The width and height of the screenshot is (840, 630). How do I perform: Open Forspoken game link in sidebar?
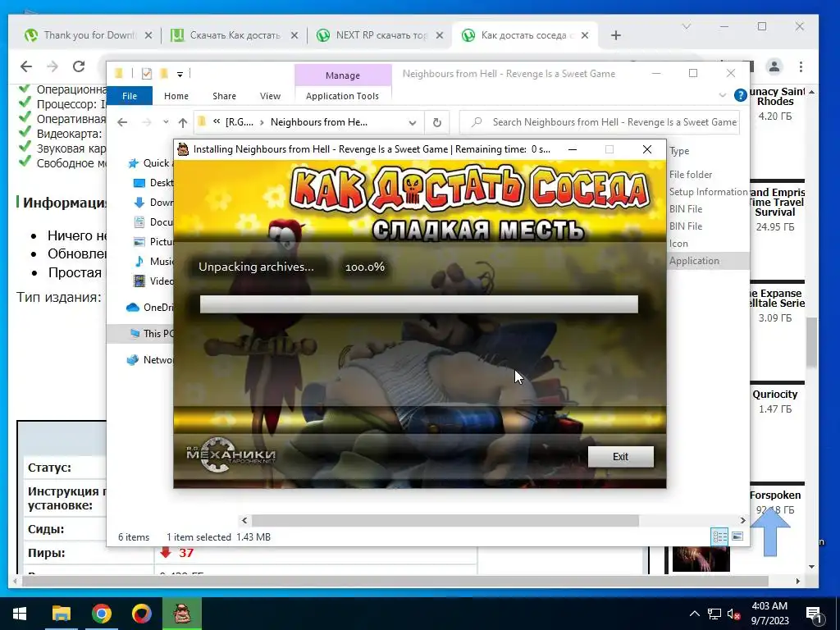[x=775, y=495]
